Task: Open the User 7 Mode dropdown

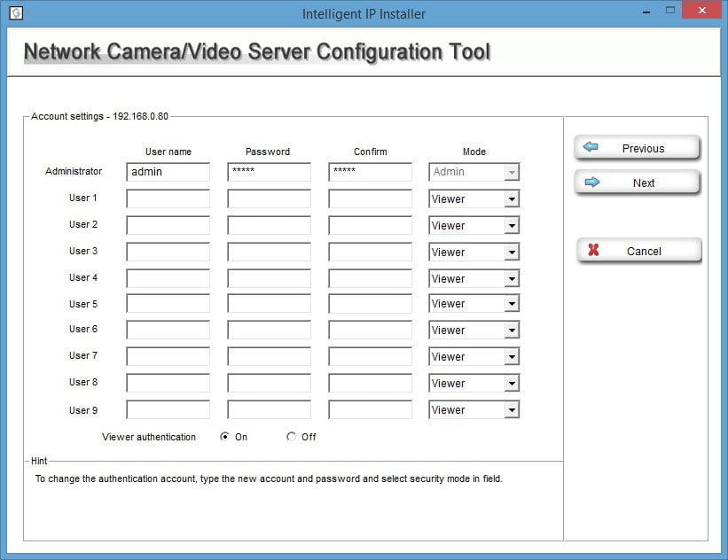Action: tap(474, 357)
